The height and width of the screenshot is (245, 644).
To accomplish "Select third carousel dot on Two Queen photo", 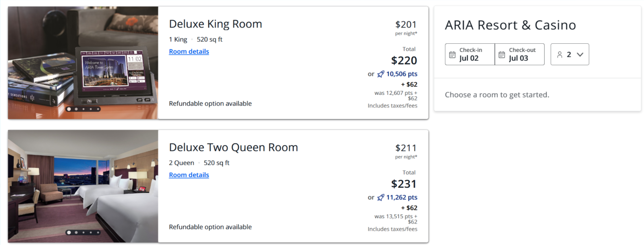I will coord(84,232).
